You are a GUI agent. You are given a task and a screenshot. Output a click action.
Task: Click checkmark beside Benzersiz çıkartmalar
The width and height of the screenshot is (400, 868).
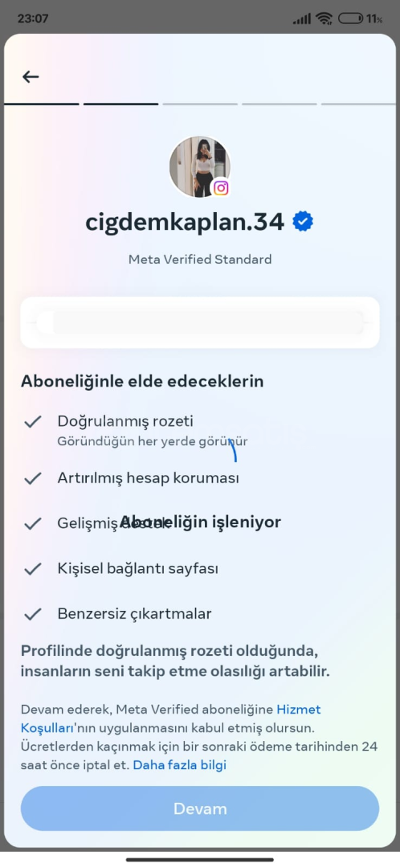(x=33, y=614)
